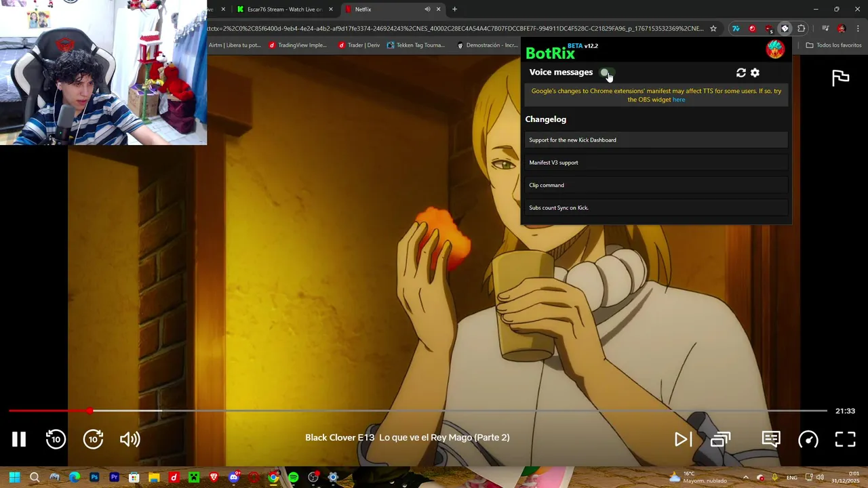Open File Explorer from taskbar
This screenshot has height=488, width=868.
tap(154, 477)
